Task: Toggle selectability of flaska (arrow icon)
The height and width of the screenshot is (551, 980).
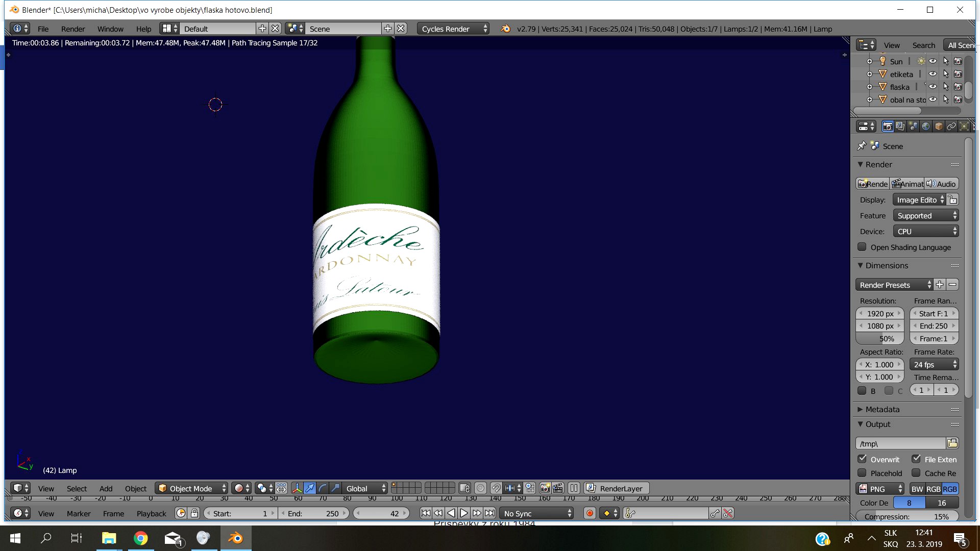Action: tap(946, 87)
